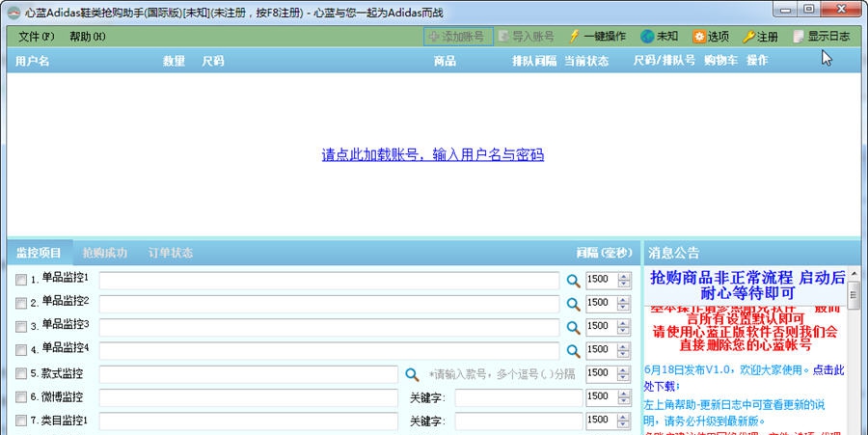Image resolution: width=868 pixels, height=435 pixels.
Task: Click the 单品监控2 interval stepper arrows
Action: (x=624, y=303)
